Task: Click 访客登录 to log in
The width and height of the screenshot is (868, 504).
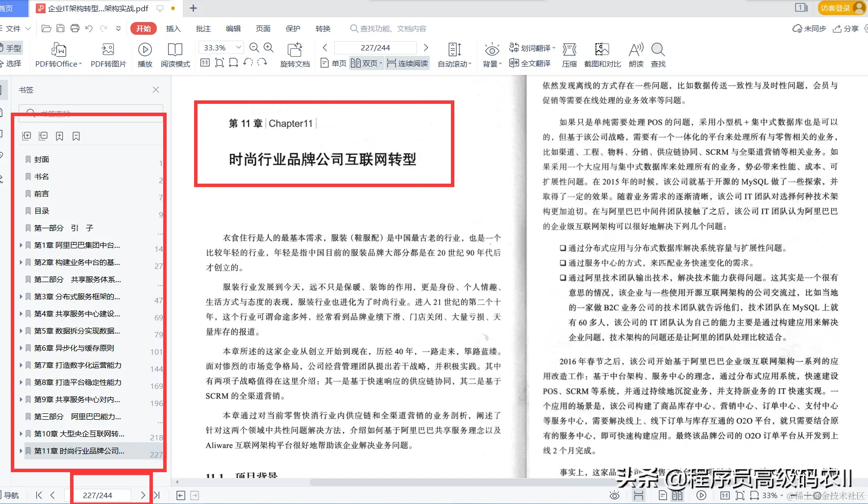Action: (836, 8)
